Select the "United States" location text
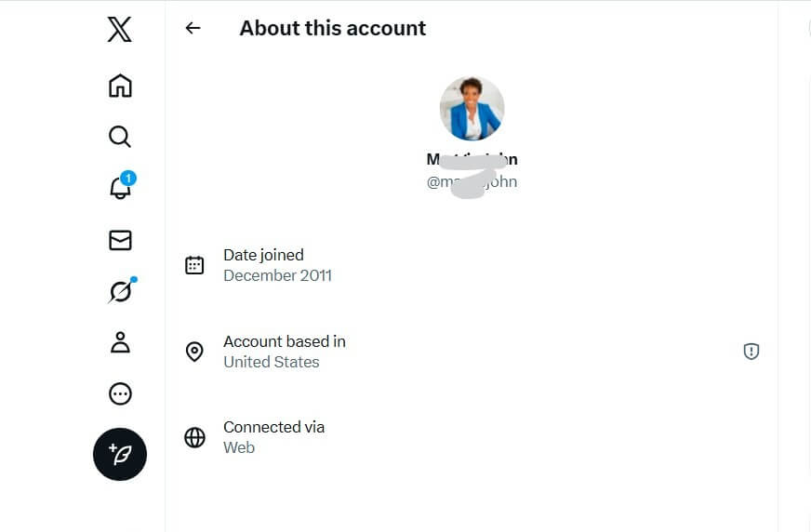The image size is (811, 532). pyautogui.click(x=272, y=362)
